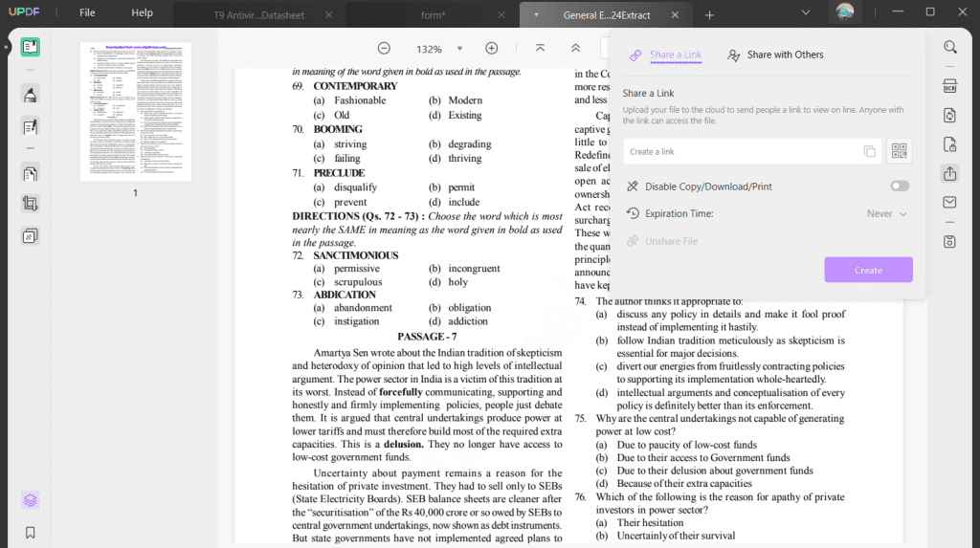980x548 pixels.
Task: Select page 1 thumbnail
Action: (x=136, y=112)
